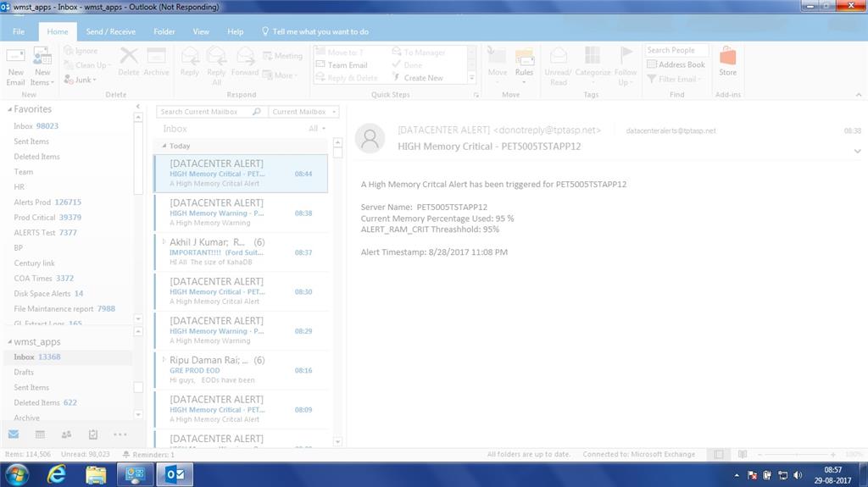Image resolution: width=868 pixels, height=487 pixels.
Task: Click the Meeting reply icon
Action: pos(267,56)
